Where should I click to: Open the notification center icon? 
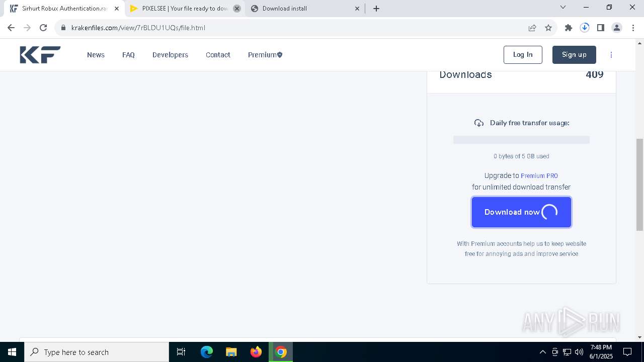click(x=627, y=352)
